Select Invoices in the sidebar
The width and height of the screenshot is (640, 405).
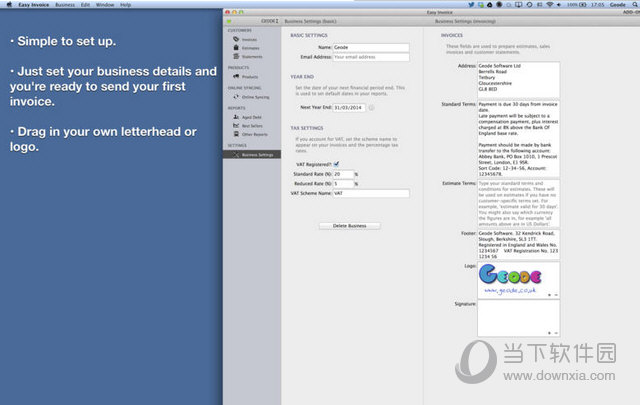(x=249, y=40)
